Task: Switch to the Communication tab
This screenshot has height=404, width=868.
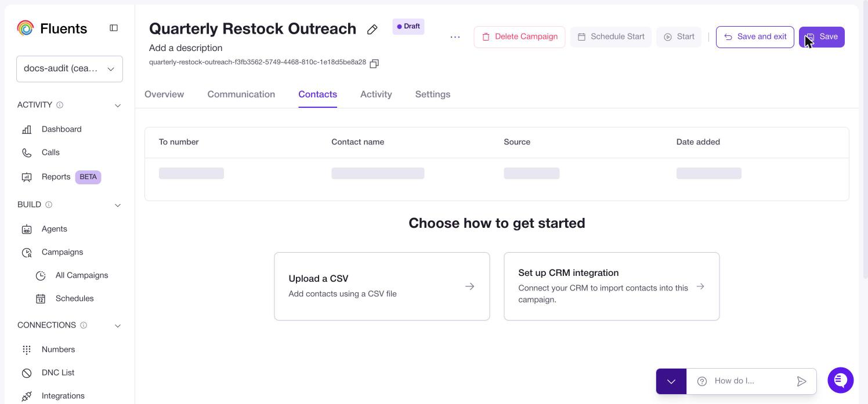Action: click(x=241, y=94)
